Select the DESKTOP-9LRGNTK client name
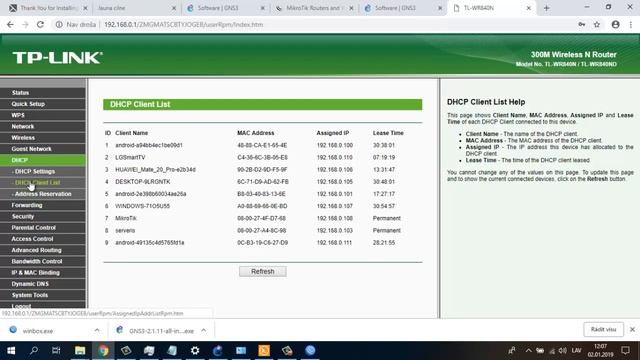Image resolution: width=640 pixels, height=360 pixels. coord(142,182)
